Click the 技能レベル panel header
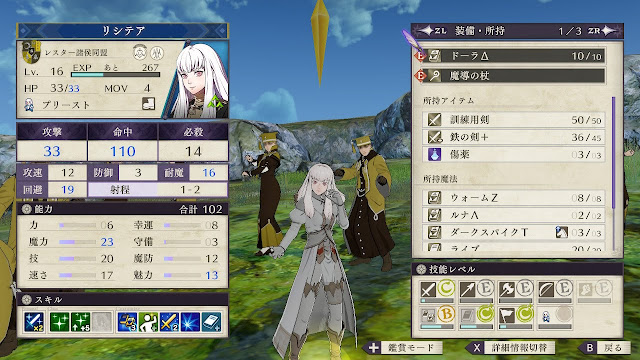 517,269
